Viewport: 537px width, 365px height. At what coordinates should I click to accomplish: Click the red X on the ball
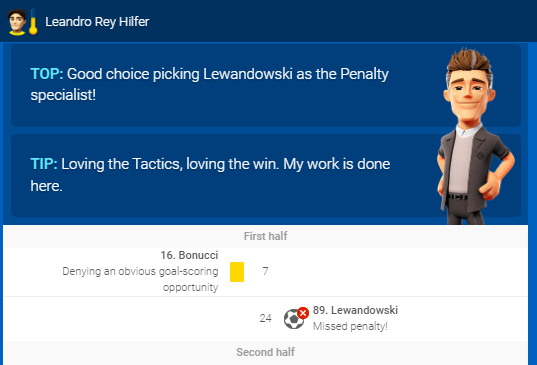303,313
